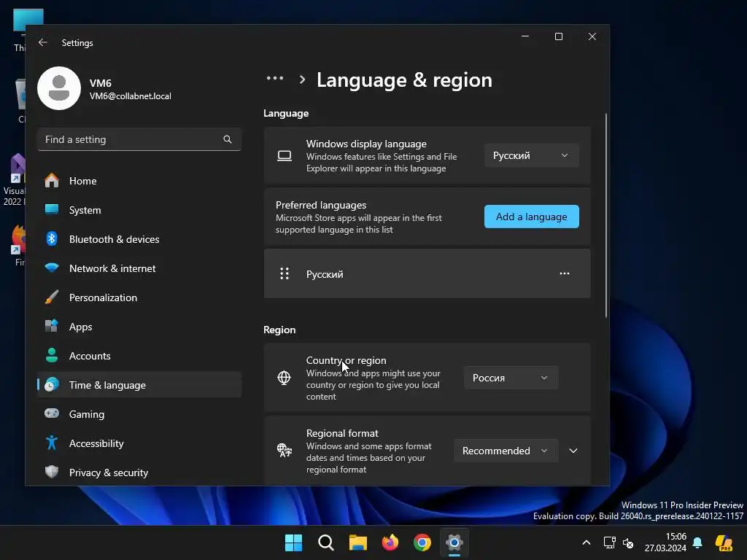Go to Bluetooth & devices settings

point(139,238)
